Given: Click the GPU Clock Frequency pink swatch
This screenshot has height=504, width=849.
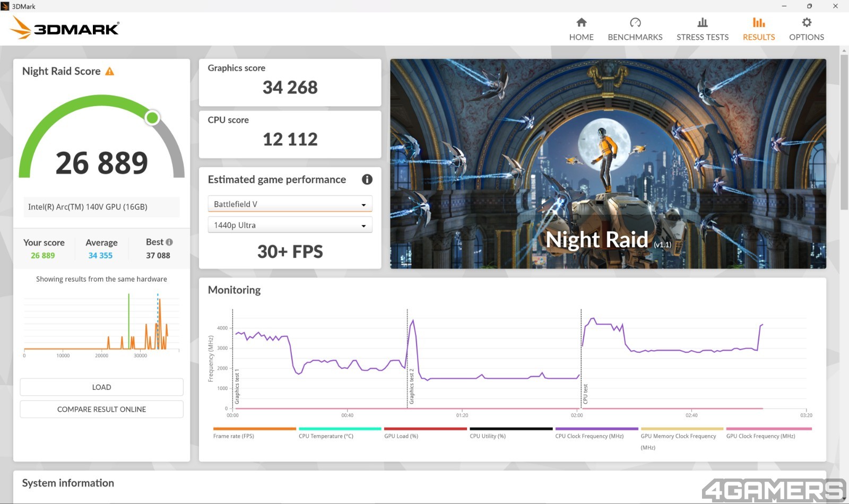Looking at the screenshot, I should tap(768, 429).
